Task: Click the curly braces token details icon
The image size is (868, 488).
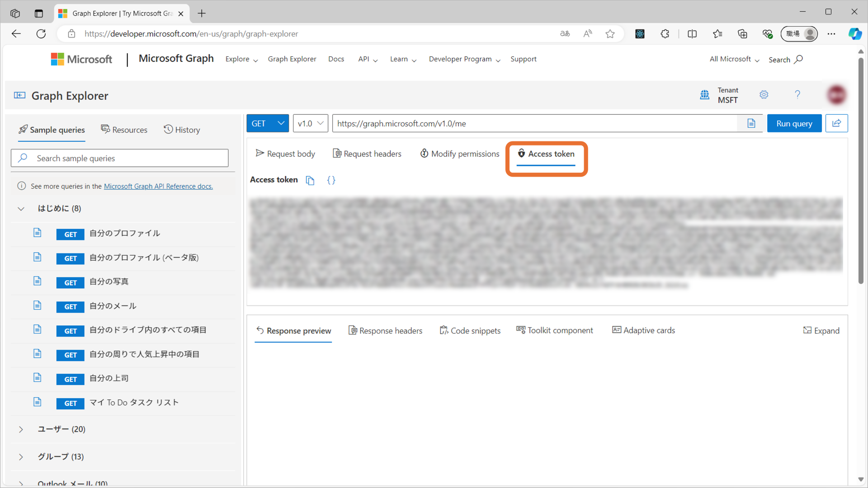Action: coord(331,180)
